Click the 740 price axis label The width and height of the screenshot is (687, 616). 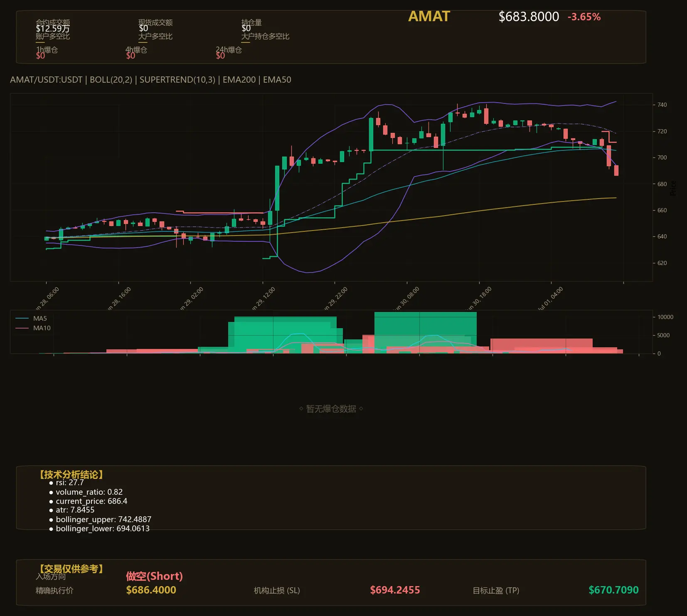point(662,105)
